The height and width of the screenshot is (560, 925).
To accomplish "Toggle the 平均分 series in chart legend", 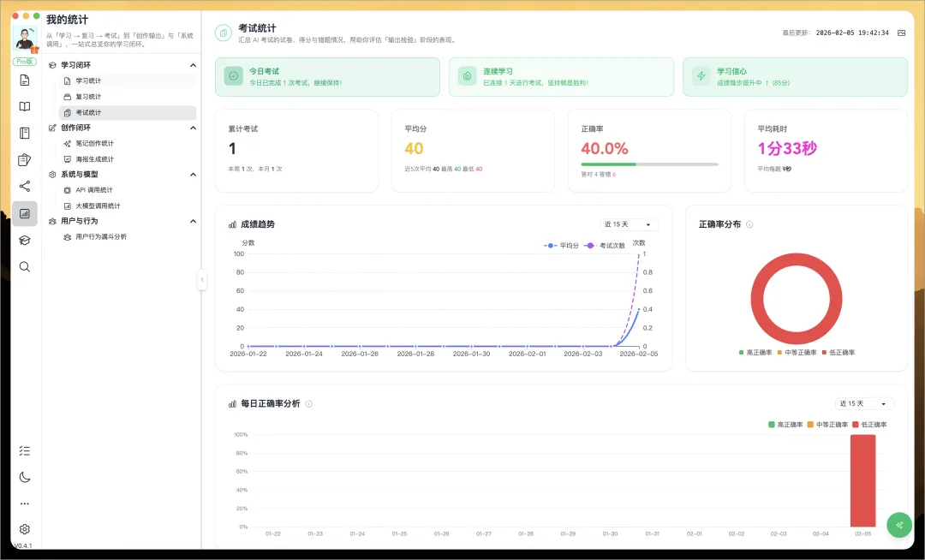I will [x=562, y=246].
